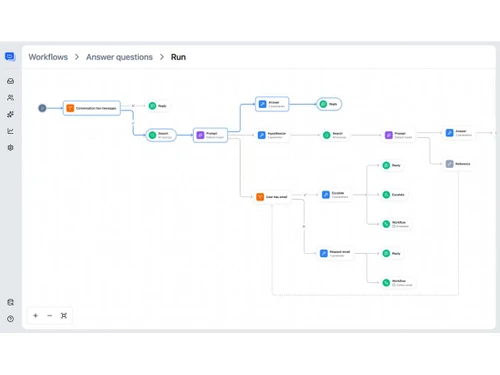Open the Answer questions breadcrumb
The image size is (500, 375).
point(119,57)
